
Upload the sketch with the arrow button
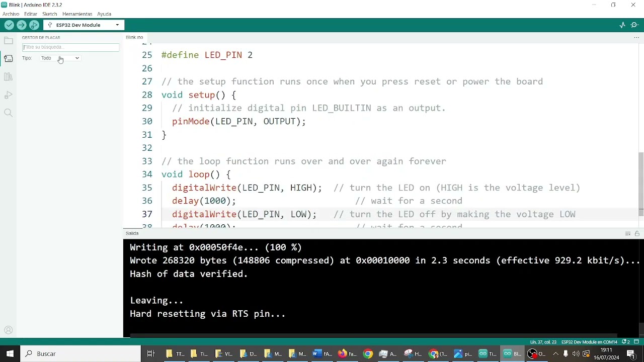coord(22,25)
